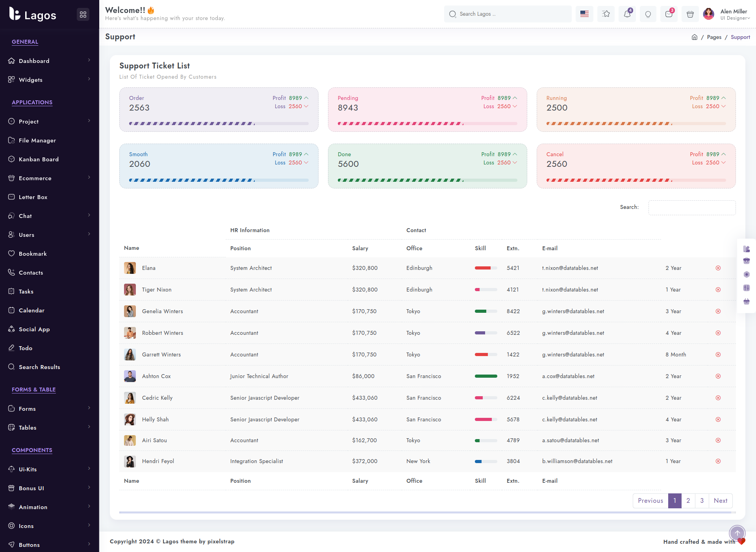Select page 2 in pagination
This screenshot has height=552, width=756.
pyautogui.click(x=688, y=500)
